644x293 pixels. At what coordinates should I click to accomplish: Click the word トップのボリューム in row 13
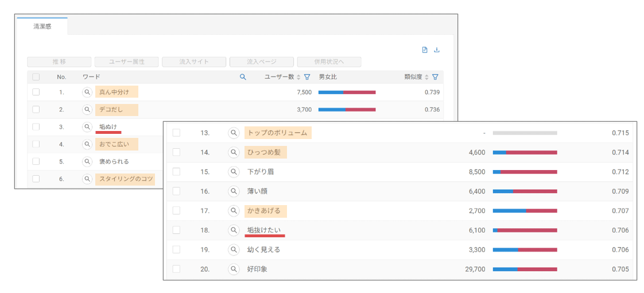tap(278, 133)
